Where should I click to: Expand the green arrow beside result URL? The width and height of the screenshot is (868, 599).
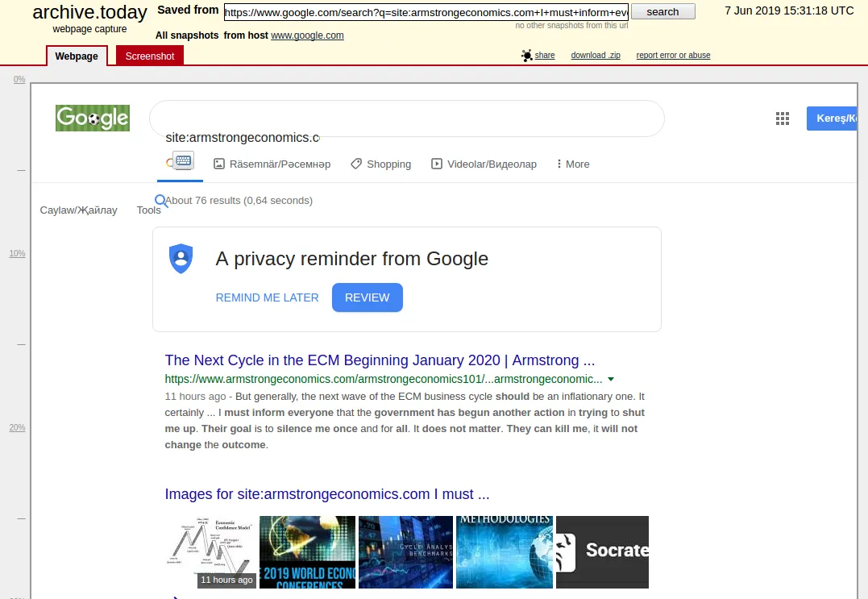611,379
